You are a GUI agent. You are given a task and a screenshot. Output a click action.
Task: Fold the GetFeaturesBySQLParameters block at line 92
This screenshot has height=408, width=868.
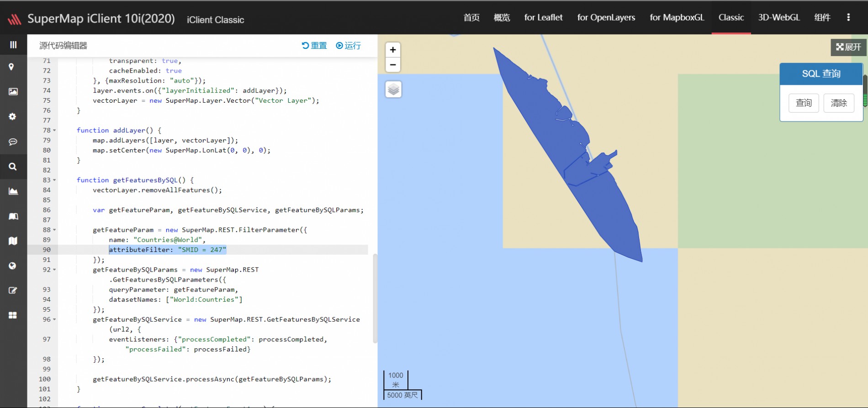[x=54, y=270]
